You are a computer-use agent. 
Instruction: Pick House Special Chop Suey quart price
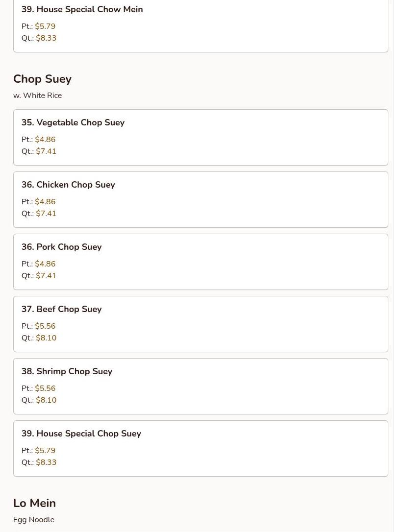(x=46, y=462)
